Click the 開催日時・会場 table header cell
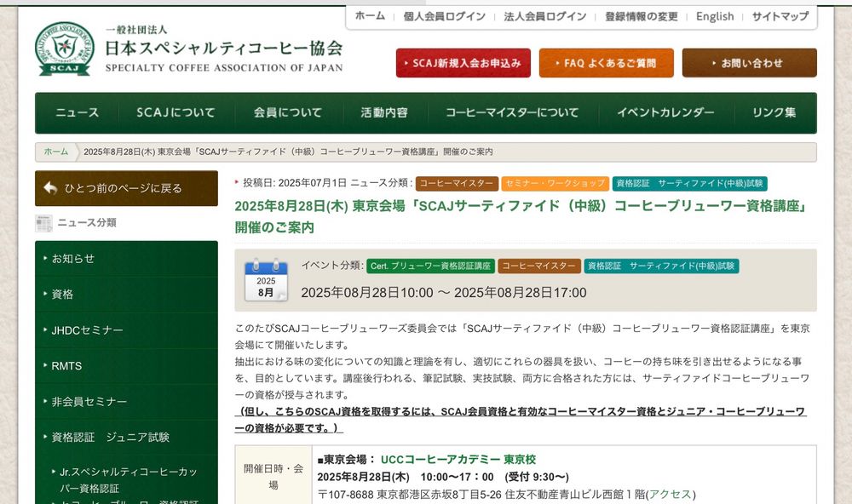852x504 pixels. (273, 476)
